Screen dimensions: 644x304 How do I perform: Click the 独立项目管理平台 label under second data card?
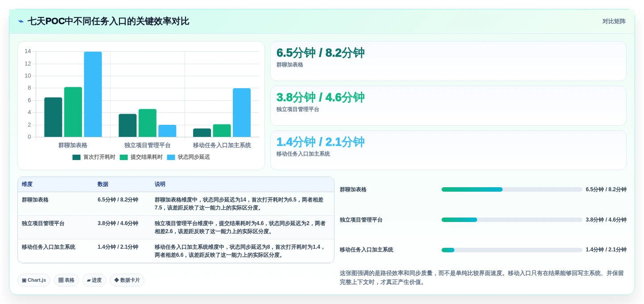point(298,109)
